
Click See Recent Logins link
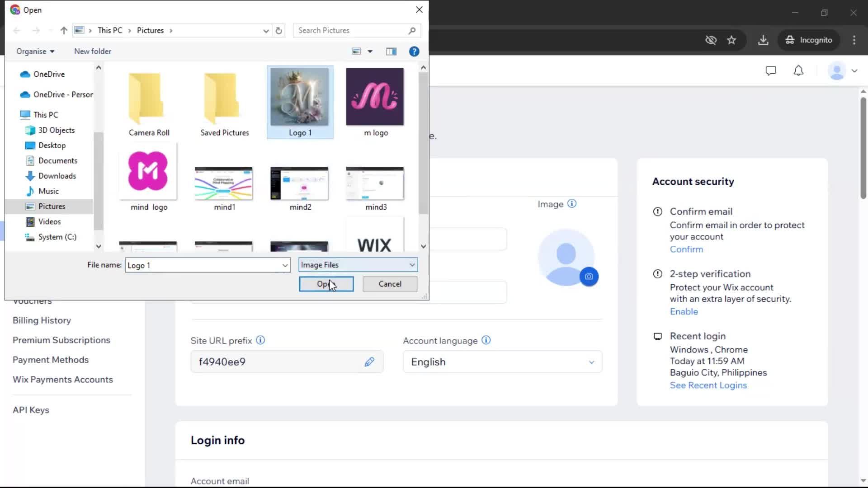click(x=708, y=385)
